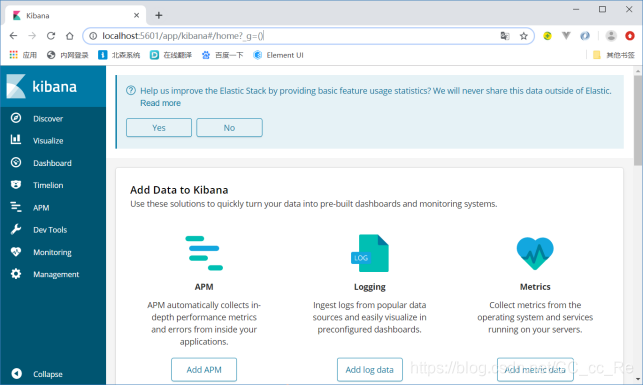Screen dimensions: 643x386
Task: Open the Apps grid bookmark icon
Action: coord(14,55)
